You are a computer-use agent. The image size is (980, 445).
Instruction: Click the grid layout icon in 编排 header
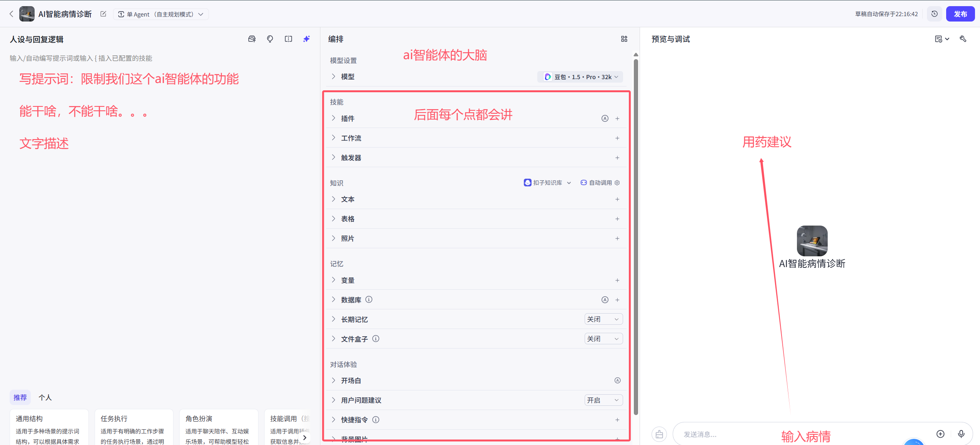pyautogui.click(x=624, y=39)
